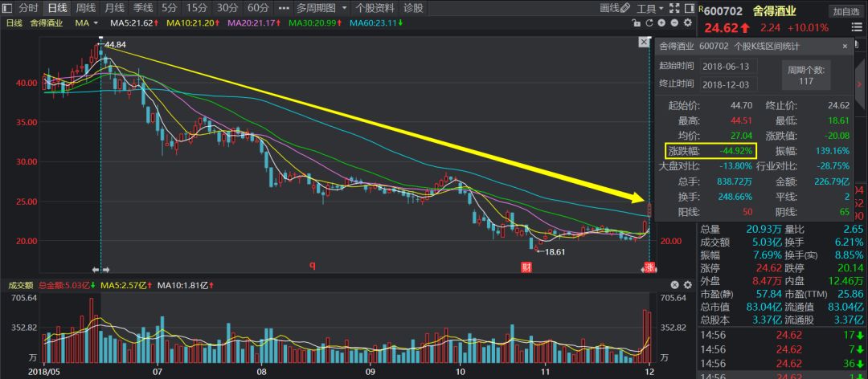This screenshot has height=379, width=868.
Task: Click the stock code 600702
Action: [x=724, y=10]
